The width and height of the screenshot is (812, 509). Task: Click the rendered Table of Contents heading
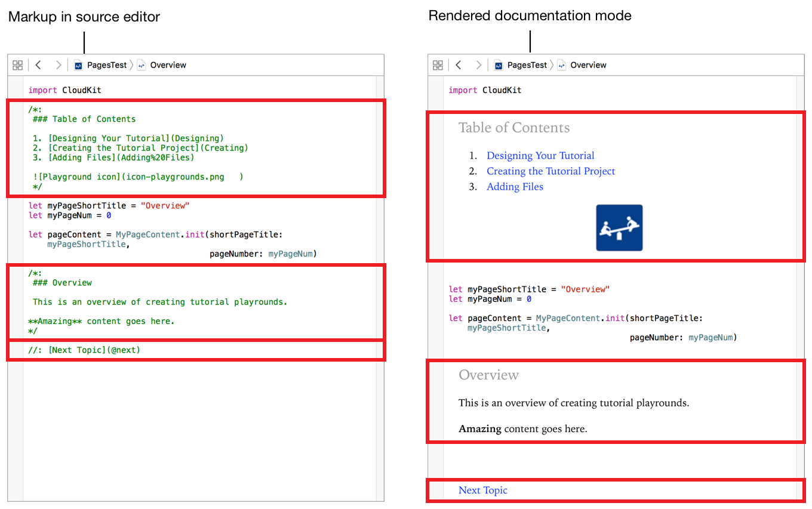(x=514, y=128)
